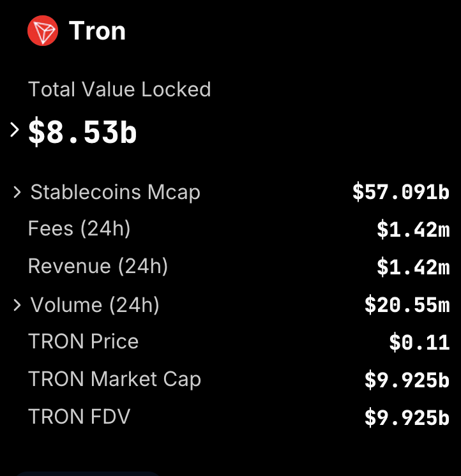
Task: Select the $0.11 price value
Action: [419, 343]
